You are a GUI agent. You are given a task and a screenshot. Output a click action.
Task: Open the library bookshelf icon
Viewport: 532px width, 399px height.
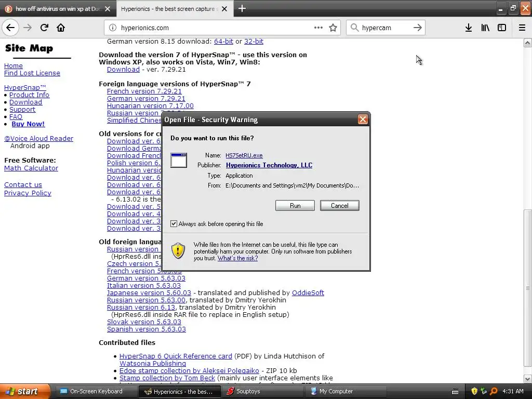[485, 28]
